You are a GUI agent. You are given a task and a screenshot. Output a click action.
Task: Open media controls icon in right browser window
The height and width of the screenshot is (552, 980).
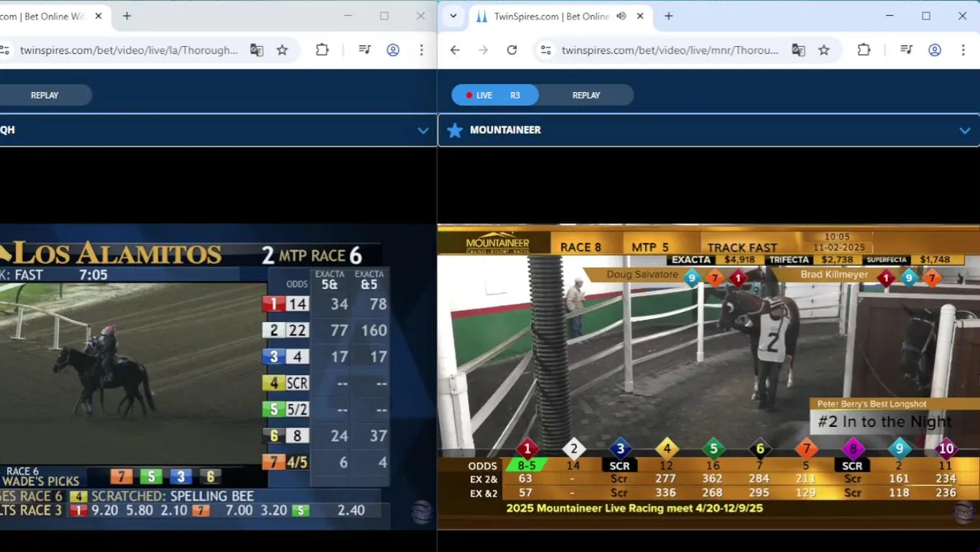906,50
